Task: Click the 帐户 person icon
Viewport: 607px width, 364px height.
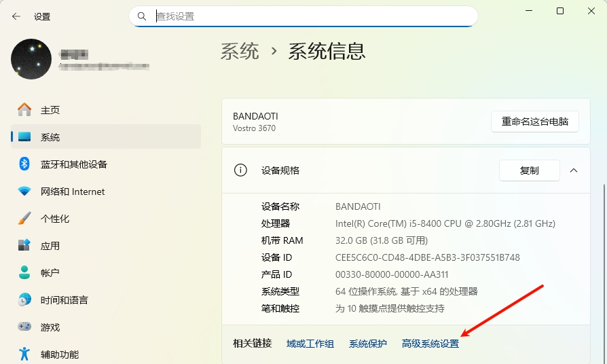Action: [24, 272]
